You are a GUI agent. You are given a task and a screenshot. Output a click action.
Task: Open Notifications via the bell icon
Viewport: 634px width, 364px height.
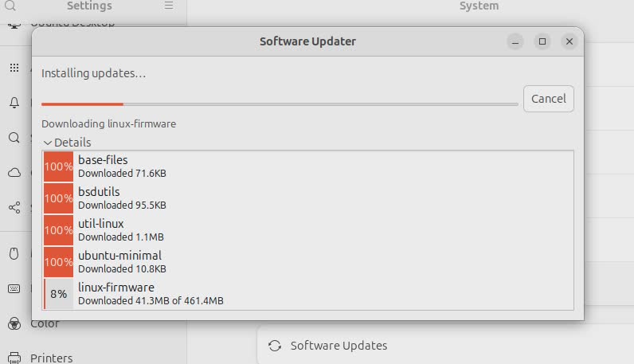pos(14,103)
